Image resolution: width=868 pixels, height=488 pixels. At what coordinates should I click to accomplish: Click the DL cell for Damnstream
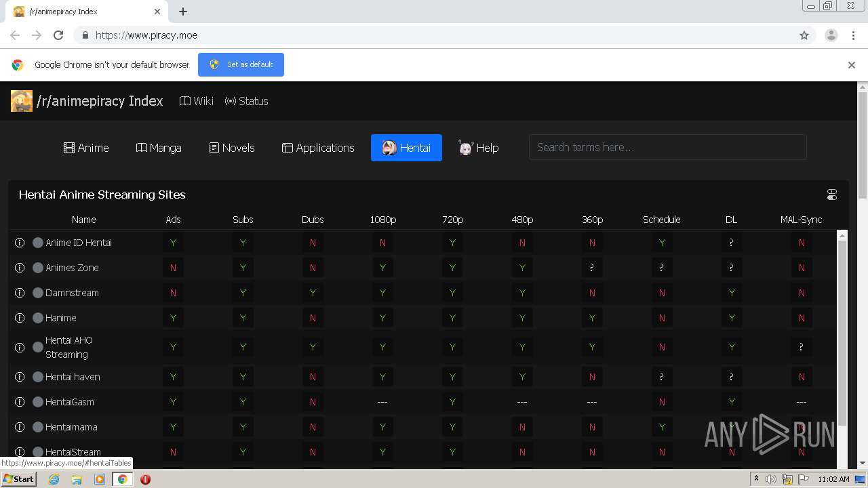point(731,293)
